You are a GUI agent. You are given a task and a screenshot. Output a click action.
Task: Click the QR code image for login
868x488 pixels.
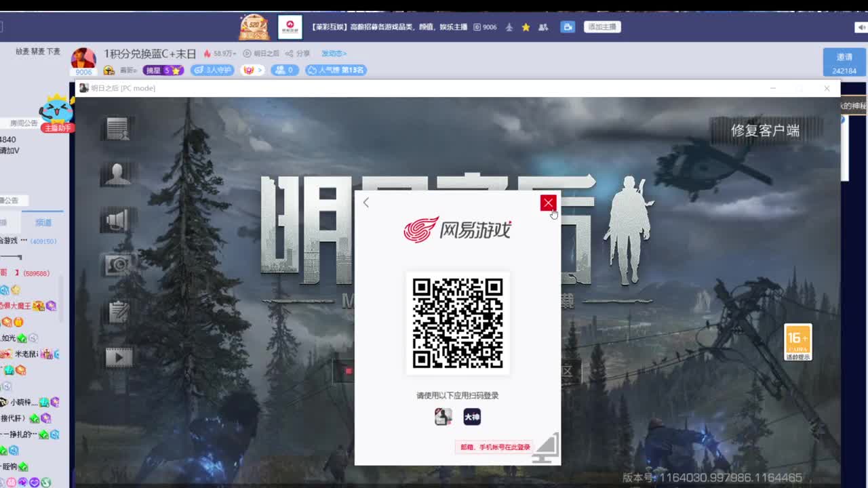458,323
